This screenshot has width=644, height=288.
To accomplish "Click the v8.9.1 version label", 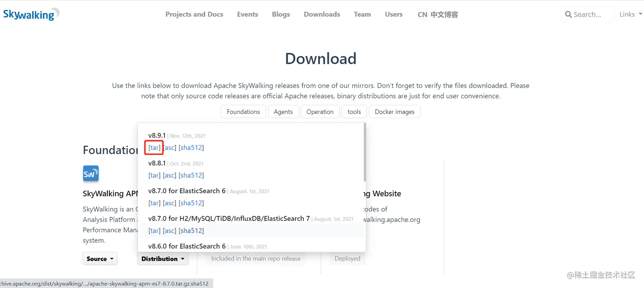I will pyautogui.click(x=157, y=135).
